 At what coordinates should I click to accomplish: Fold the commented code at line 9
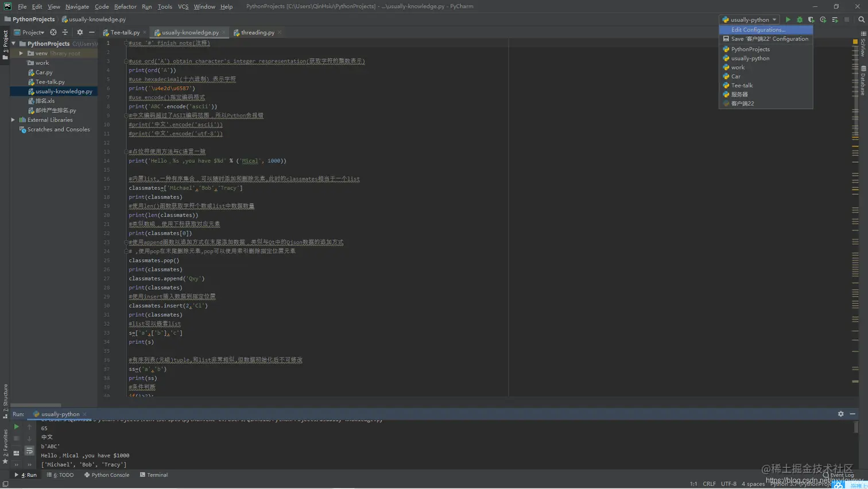tap(126, 115)
